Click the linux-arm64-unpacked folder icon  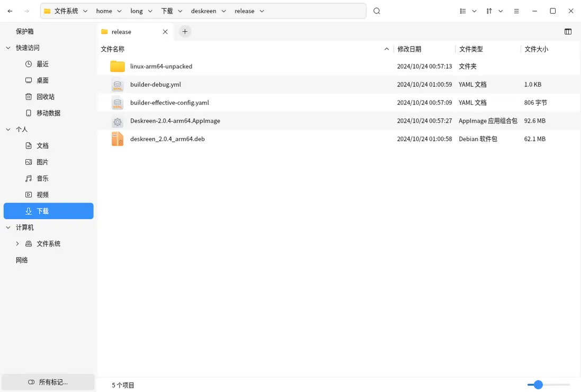click(x=117, y=66)
